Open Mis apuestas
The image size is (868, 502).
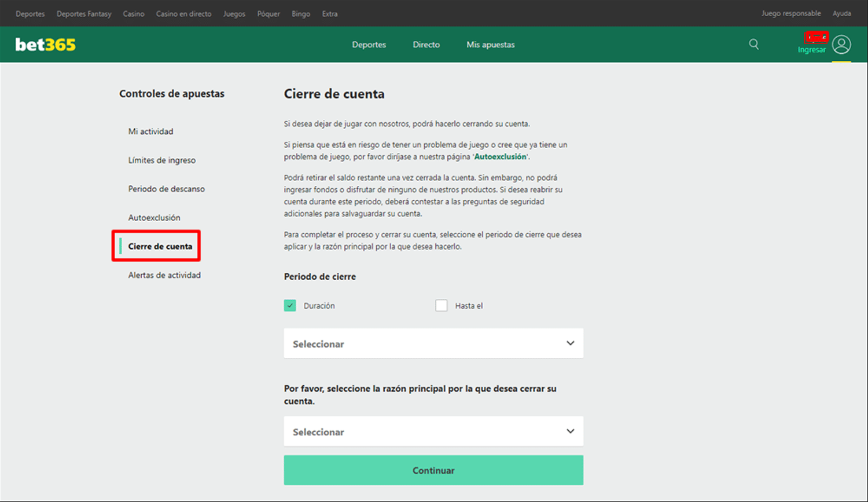tap(491, 45)
